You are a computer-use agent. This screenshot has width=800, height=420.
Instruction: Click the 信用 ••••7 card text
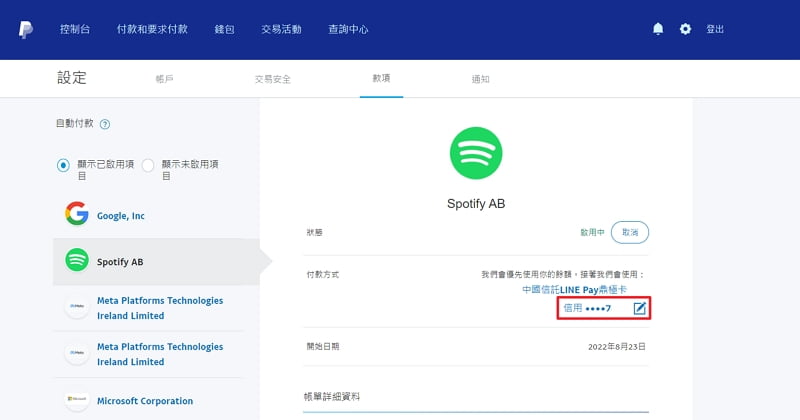pyautogui.click(x=587, y=308)
